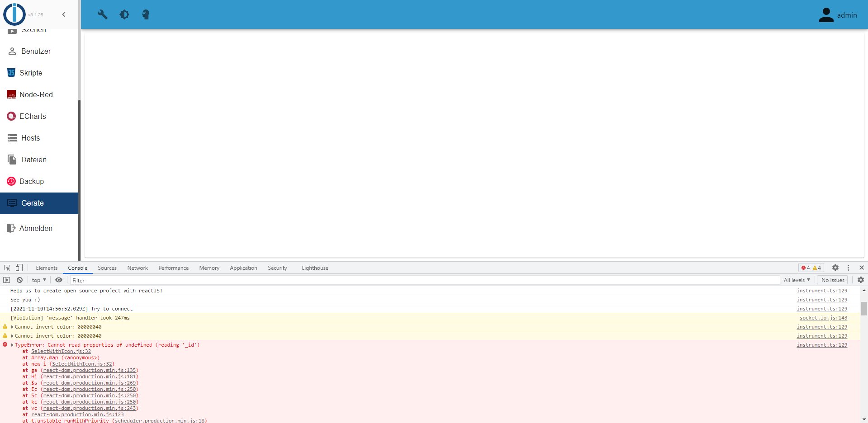The width and height of the screenshot is (868, 423).
Task: Click the errors and warnings counter
Action: pyautogui.click(x=811, y=268)
